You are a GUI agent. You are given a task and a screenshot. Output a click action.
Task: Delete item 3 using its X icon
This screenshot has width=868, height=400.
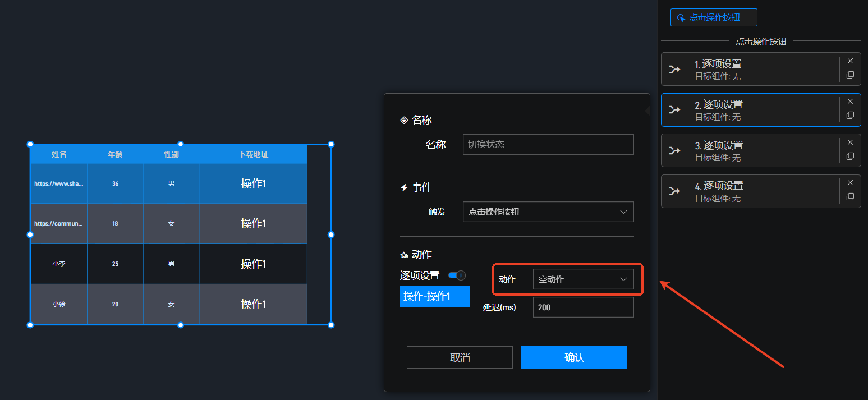850,142
